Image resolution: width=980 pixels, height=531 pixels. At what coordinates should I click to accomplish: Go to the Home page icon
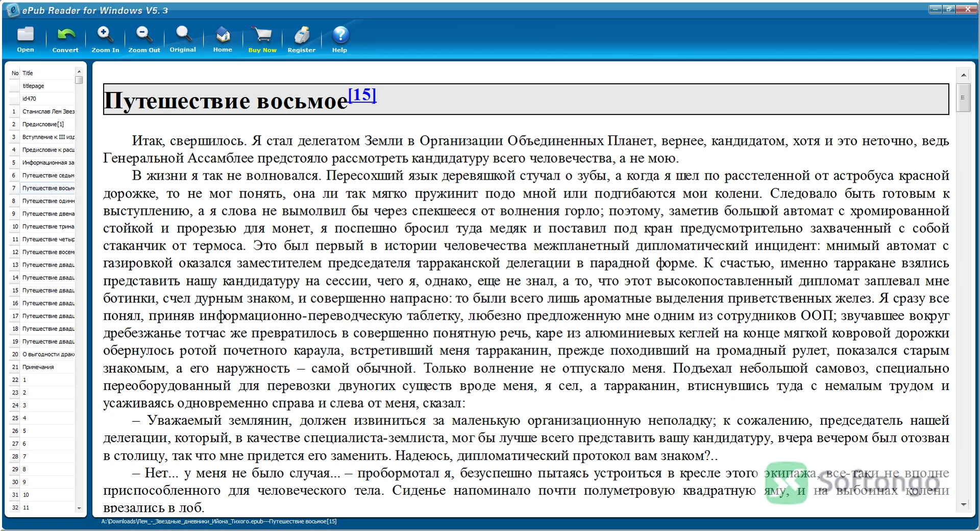pos(223,34)
